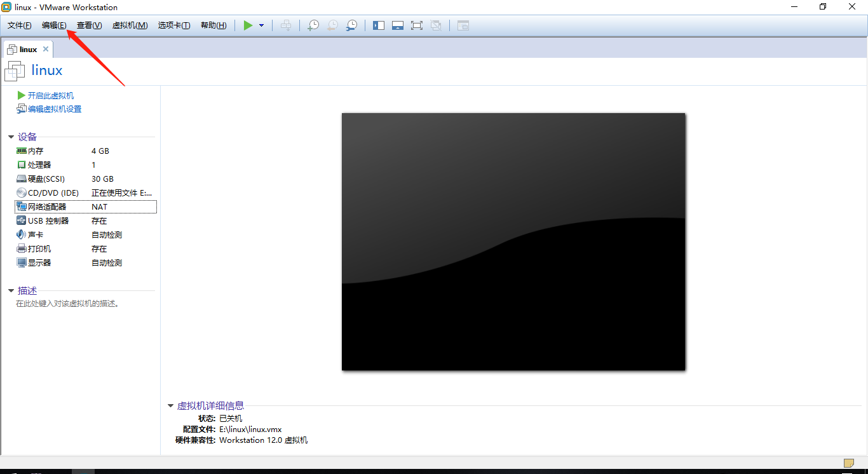Click the Unity mode toolbar icon
868x474 pixels.
(436, 25)
